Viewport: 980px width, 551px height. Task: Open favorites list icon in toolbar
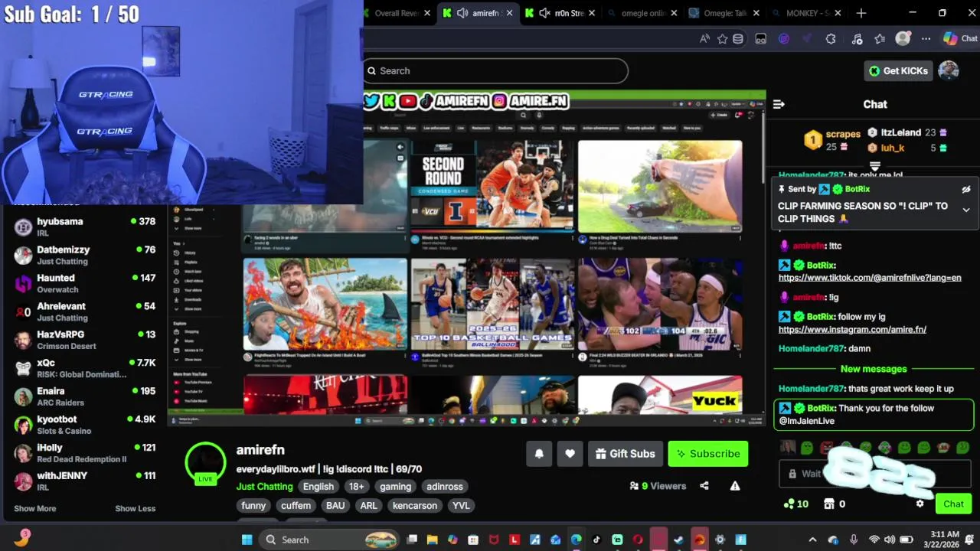[x=880, y=38]
